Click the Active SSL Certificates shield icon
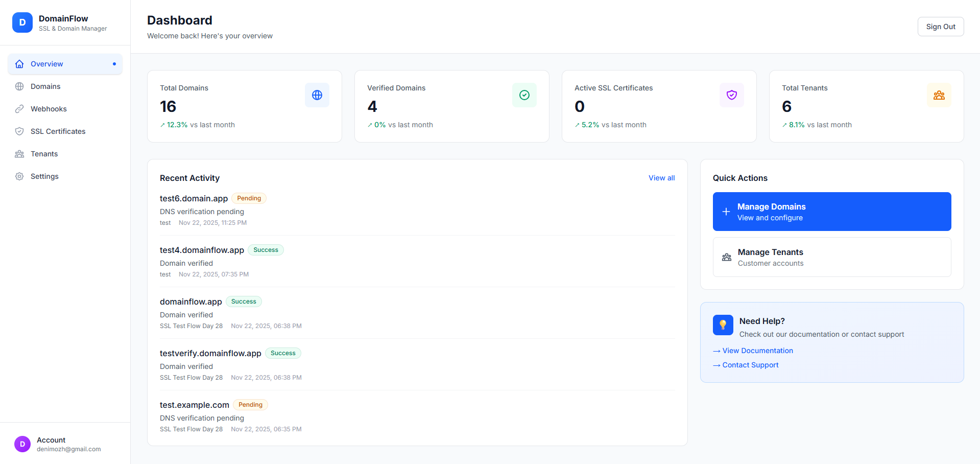The width and height of the screenshot is (980, 464). point(731,95)
